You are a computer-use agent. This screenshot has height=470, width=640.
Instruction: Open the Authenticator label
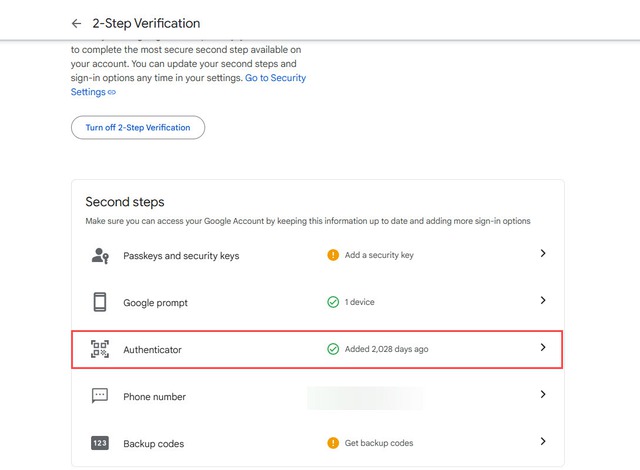(152, 350)
